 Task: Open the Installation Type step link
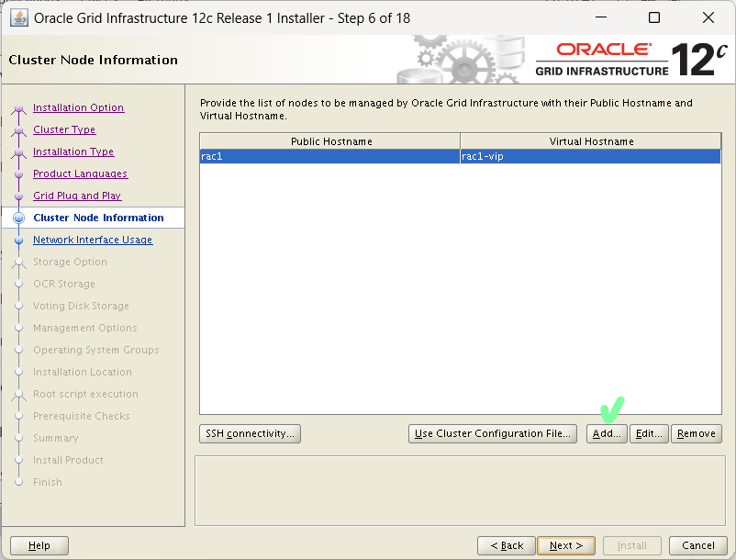point(73,151)
